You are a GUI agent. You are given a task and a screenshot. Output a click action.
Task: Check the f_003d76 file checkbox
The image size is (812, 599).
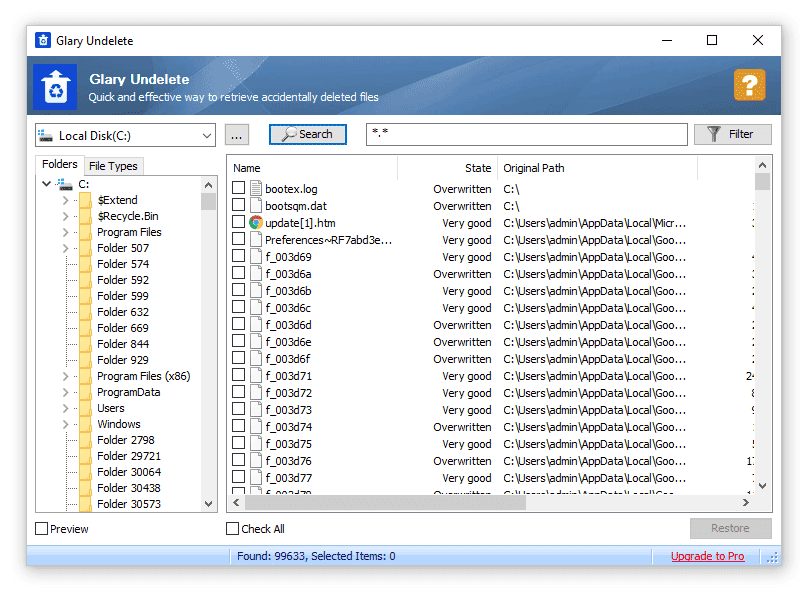tap(238, 460)
